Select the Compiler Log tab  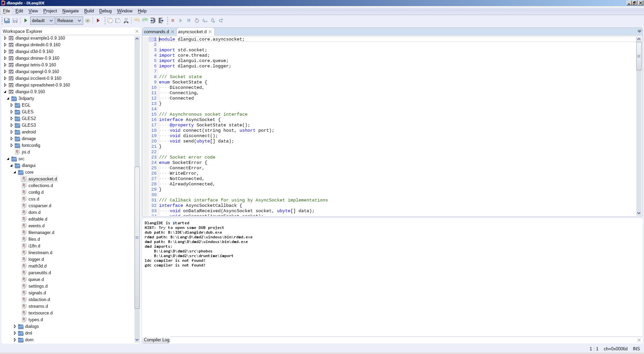[157, 340]
